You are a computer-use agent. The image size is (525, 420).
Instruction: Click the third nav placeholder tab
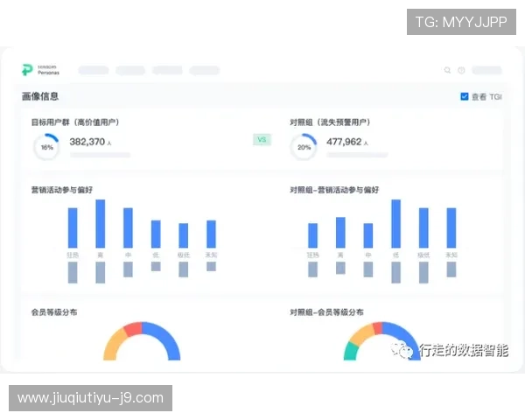coord(167,70)
